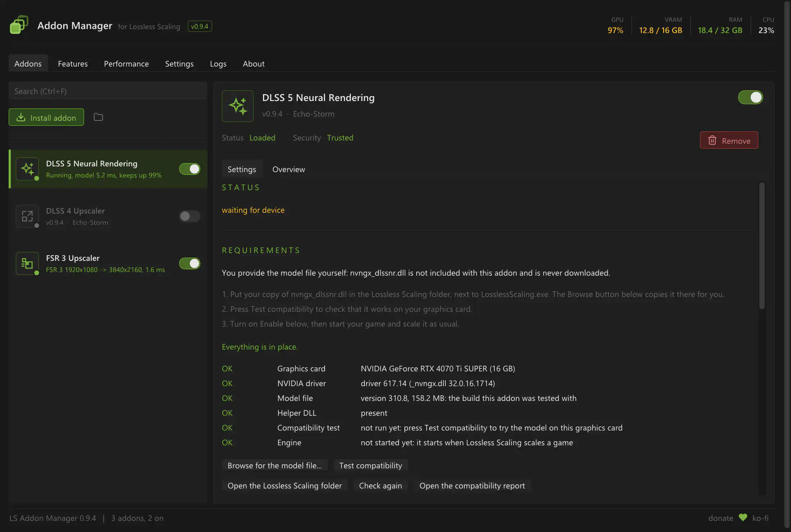The height and width of the screenshot is (532, 791).
Task: Open the addons folder icon
Action: 98,117
